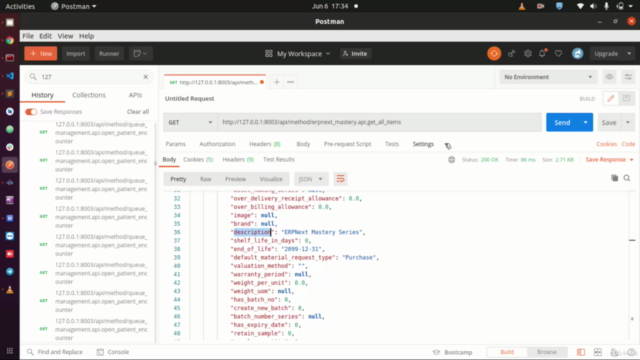Open the request Headers (8) tab
The image size is (640, 360).
pos(265,144)
